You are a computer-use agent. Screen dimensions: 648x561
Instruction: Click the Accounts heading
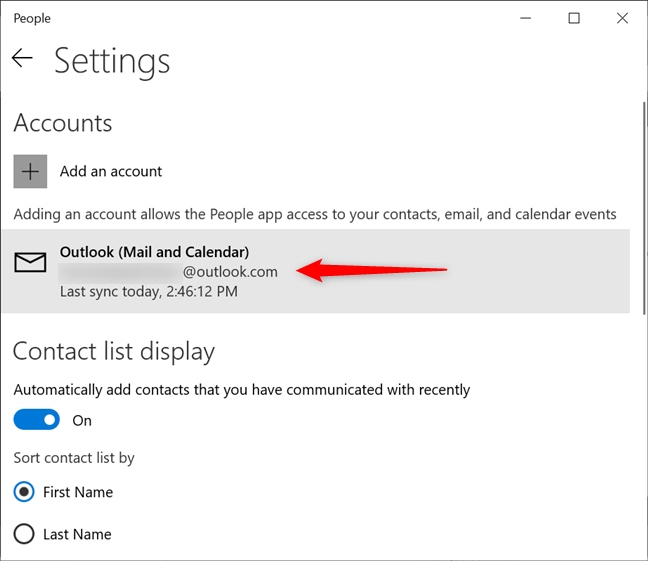point(63,123)
